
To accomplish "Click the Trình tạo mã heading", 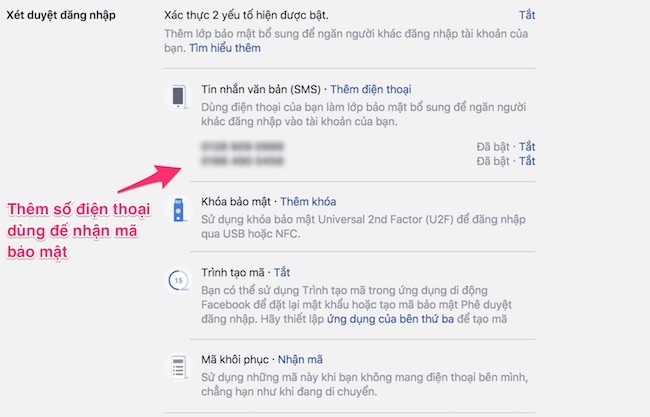I will pos(233,272).
